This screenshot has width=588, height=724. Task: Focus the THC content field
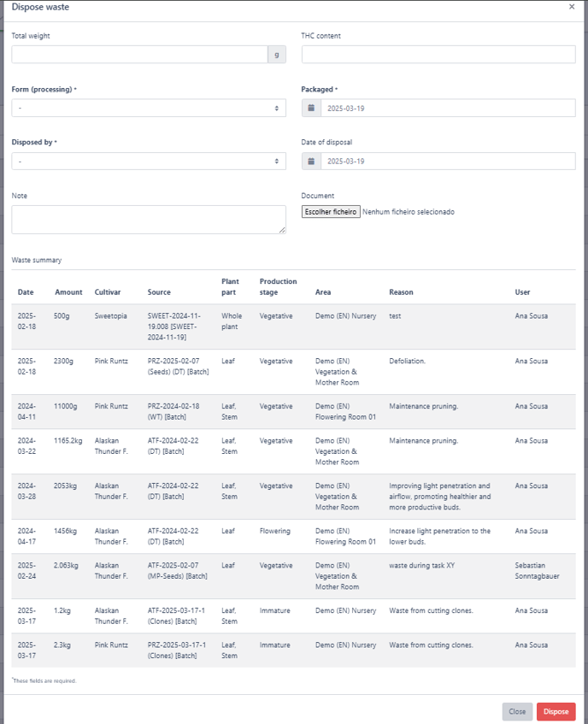[438, 55]
